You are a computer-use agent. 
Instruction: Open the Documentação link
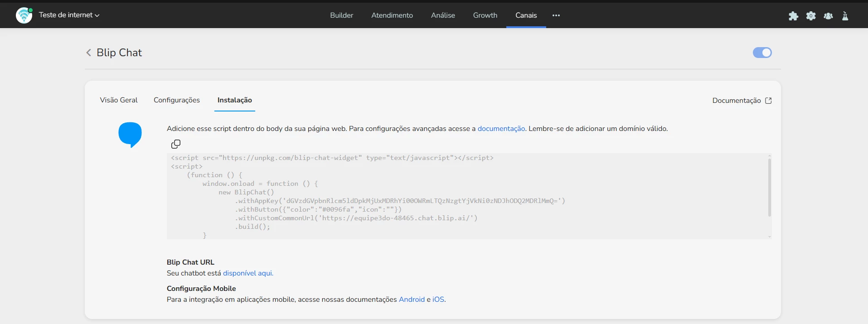(x=737, y=101)
